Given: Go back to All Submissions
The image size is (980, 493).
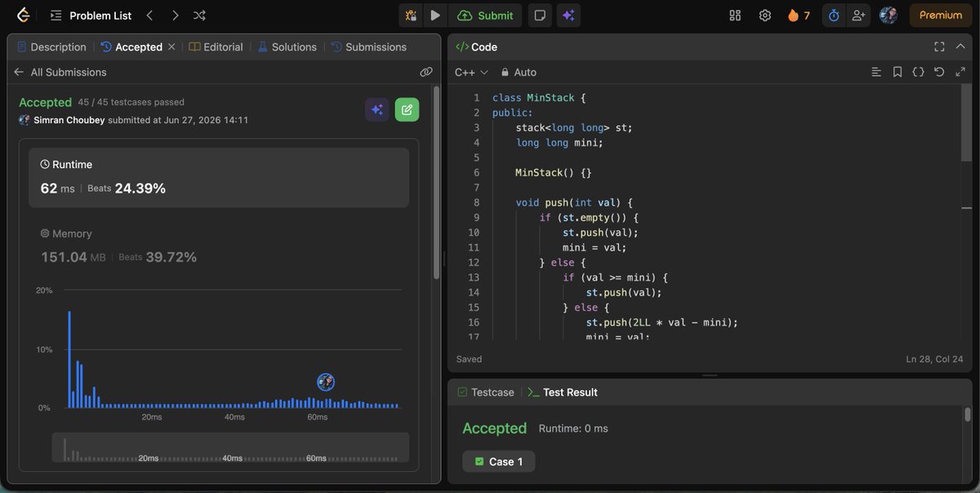Looking at the screenshot, I should 60,72.
